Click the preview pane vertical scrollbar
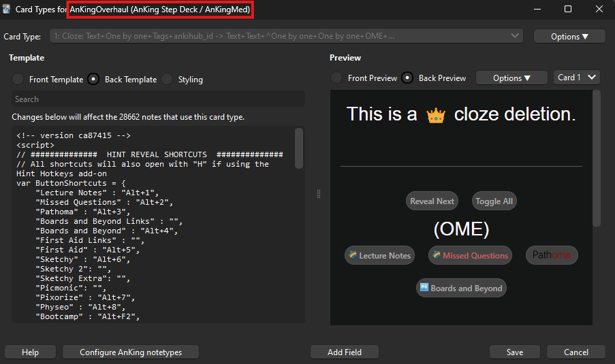The width and height of the screenshot is (615, 364). (x=597, y=159)
